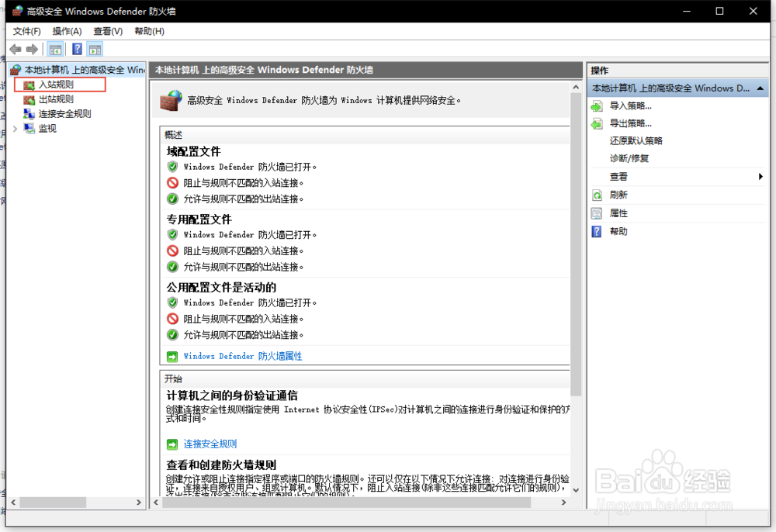Screen dimensions: 776x532
Task: Click the help icon beside 帮助
Action: [x=597, y=231]
